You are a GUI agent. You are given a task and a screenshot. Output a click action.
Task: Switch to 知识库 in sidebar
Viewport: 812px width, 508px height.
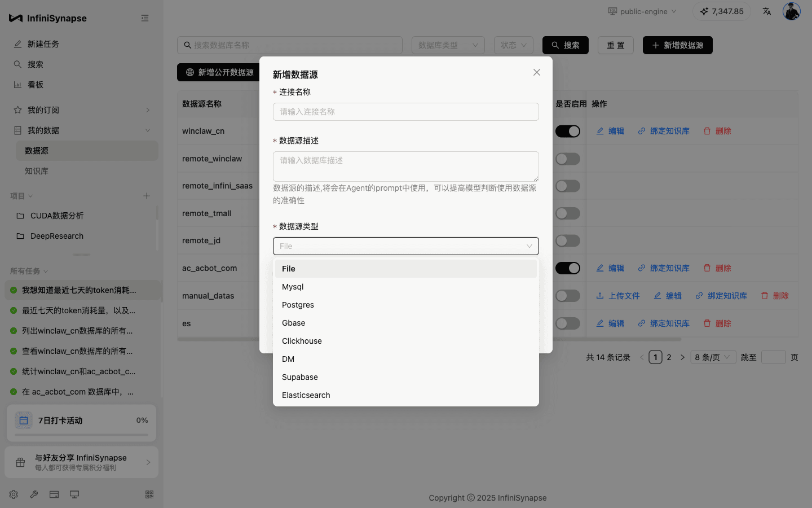[38, 170]
